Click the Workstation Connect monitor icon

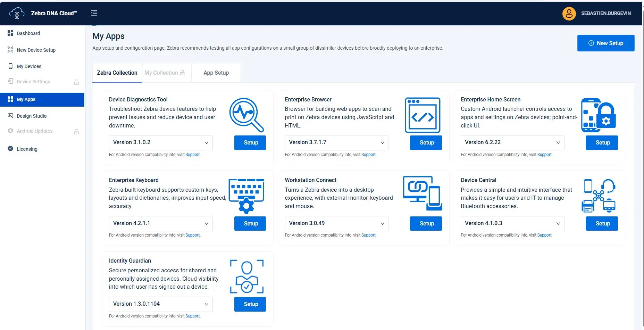point(423,193)
